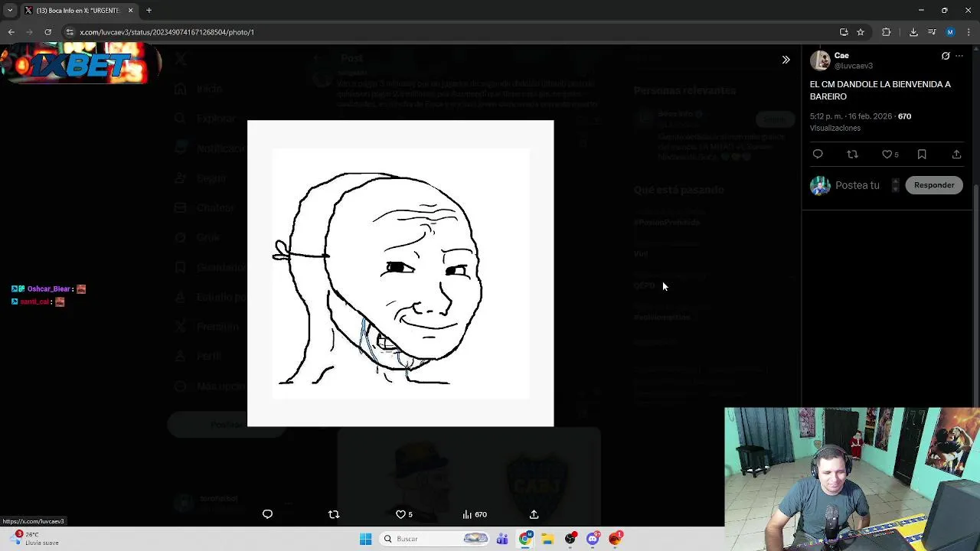This screenshot has height=551, width=980.
Task: Click the 'Postea tu' reply field
Action: (857, 185)
